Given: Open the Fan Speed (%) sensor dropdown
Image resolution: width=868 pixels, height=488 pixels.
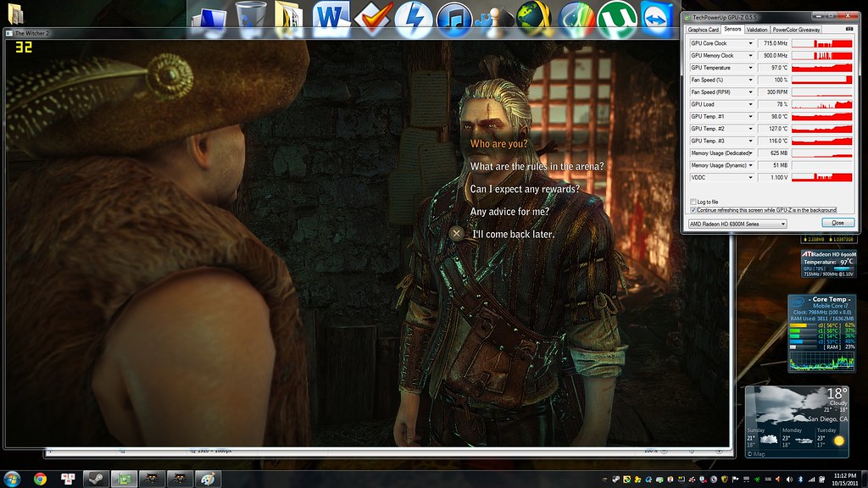Looking at the screenshot, I should coord(751,80).
